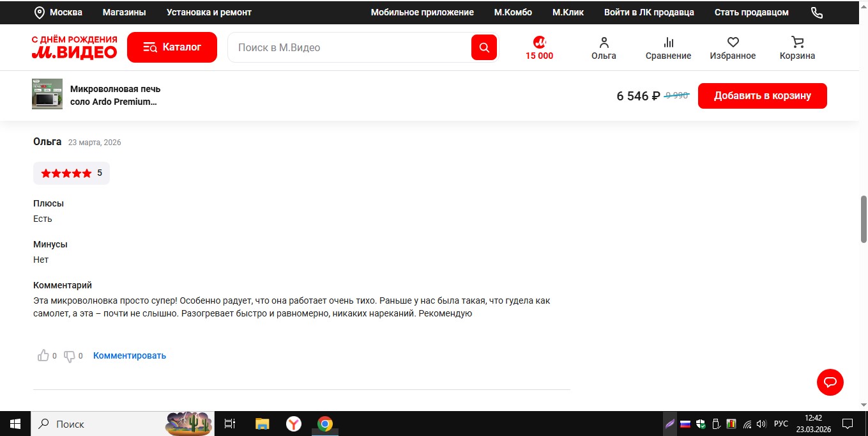Click the red search magnifier button

tap(484, 47)
